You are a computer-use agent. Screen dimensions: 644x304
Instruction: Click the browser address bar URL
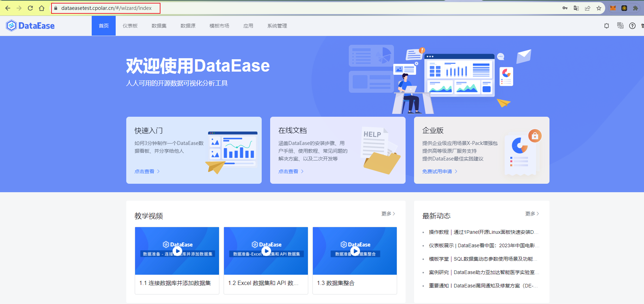pyautogui.click(x=107, y=8)
